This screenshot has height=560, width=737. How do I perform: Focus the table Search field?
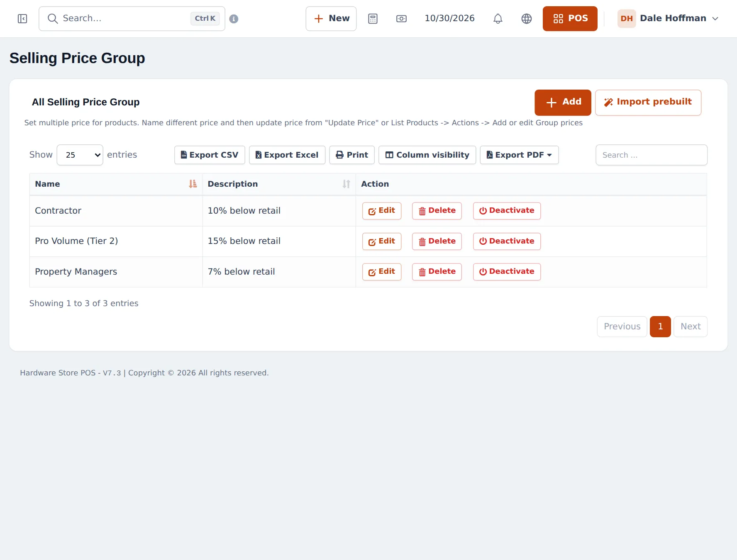651,155
